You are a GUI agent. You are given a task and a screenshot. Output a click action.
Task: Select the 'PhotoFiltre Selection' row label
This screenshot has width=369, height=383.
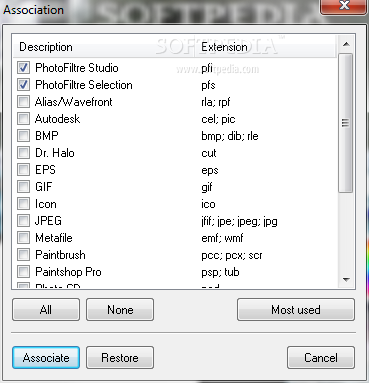pyautogui.click(x=84, y=85)
